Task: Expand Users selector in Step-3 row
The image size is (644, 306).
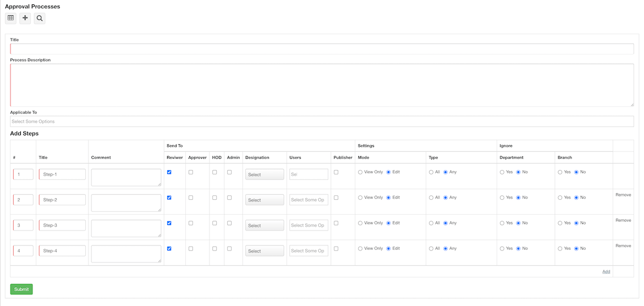Action: (309, 226)
